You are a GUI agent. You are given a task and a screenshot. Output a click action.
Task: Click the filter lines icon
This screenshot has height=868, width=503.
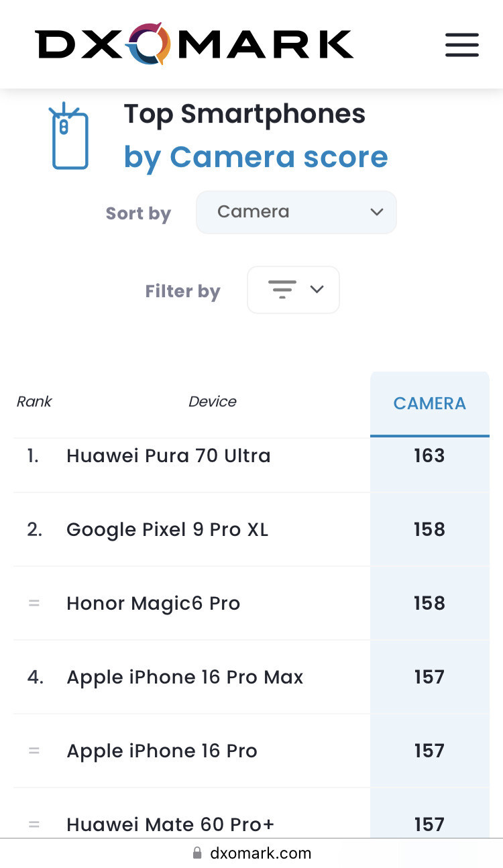[x=282, y=290]
